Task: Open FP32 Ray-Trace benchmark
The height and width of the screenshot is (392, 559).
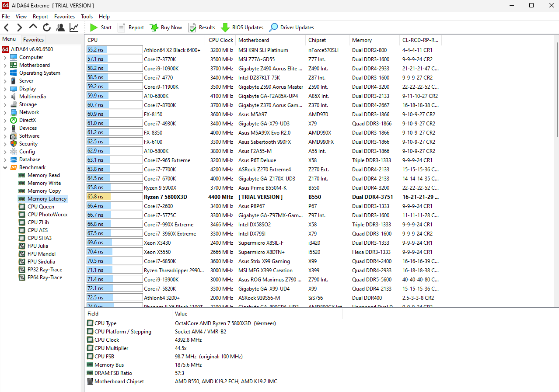Action: coord(41,270)
